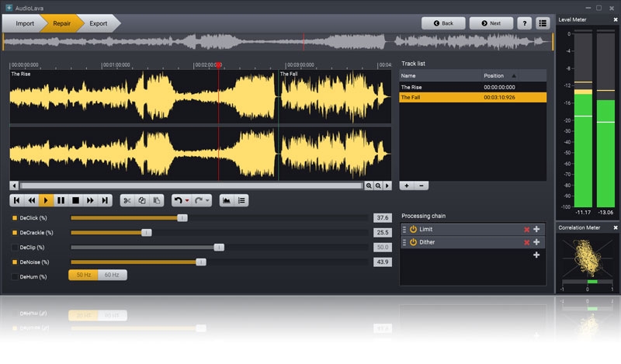621x364 pixels.
Task: Click the Stop playback icon
Action: pyautogui.click(x=76, y=200)
